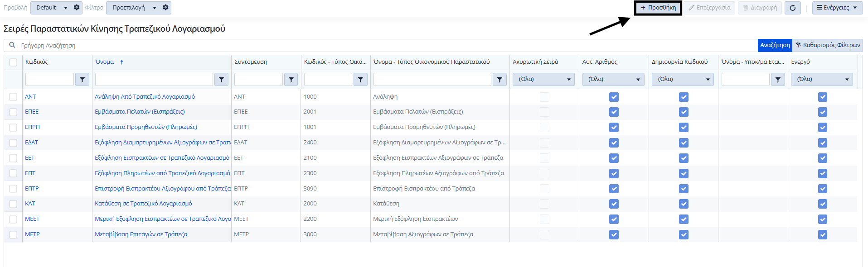Click Μερική Εξόφληση Εισπρακτέων type cell

point(415,219)
